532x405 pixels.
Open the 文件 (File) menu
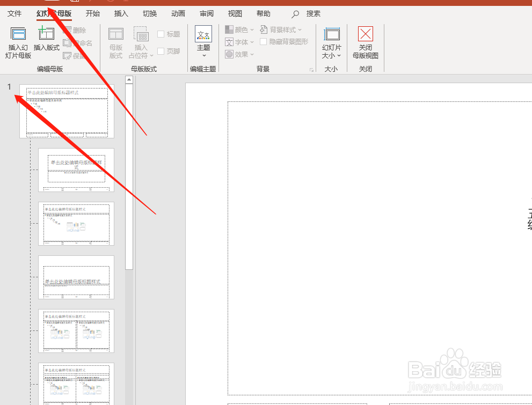click(x=14, y=13)
